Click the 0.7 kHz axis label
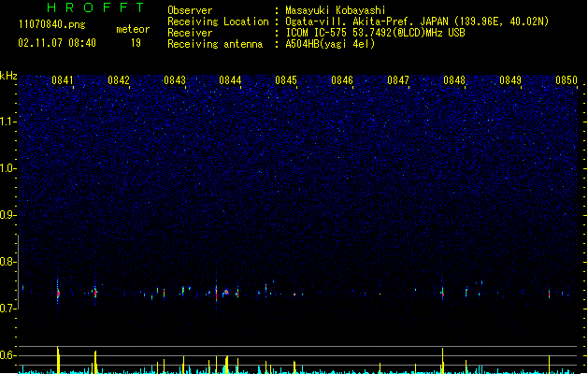588x374 pixels. click(7, 309)
